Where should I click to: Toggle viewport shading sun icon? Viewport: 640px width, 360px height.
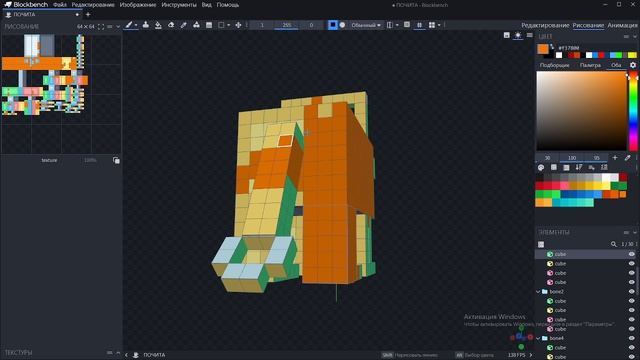[x=518, y=36]
